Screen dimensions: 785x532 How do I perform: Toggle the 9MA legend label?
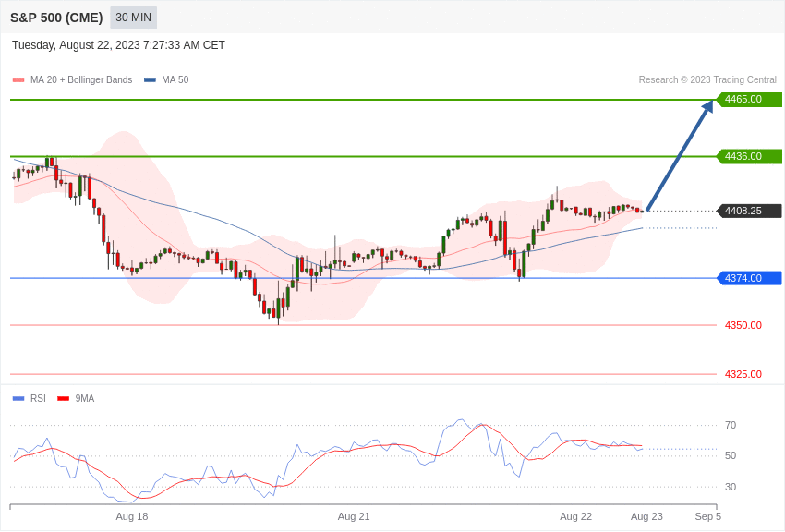click(x=85, y=399)
